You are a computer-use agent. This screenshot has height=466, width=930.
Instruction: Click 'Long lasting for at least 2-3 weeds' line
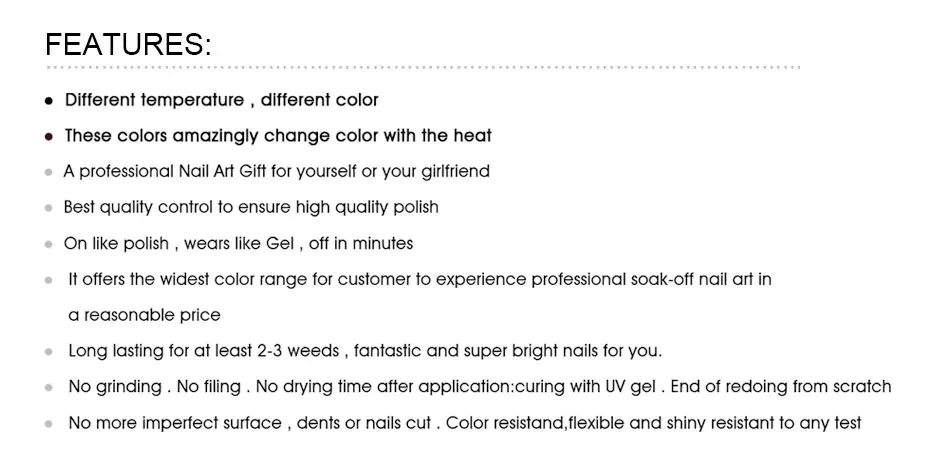(365, 351)
